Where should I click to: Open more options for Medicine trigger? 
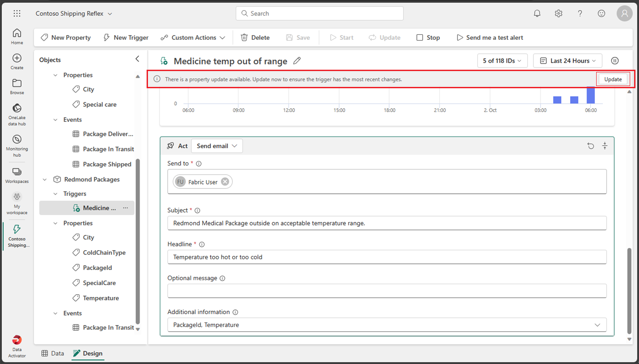coord(125,208)
